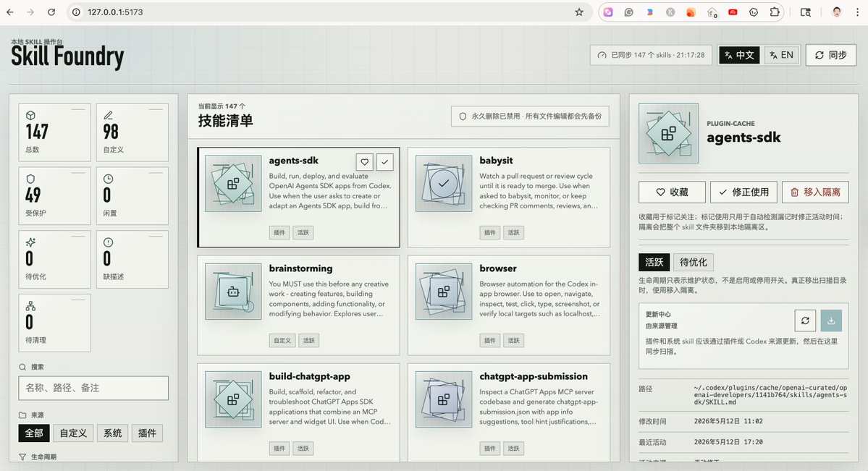Screen dimensions: 868x471
Task: Select the 受保护 49 stat card
Action: tap(54, 196)
